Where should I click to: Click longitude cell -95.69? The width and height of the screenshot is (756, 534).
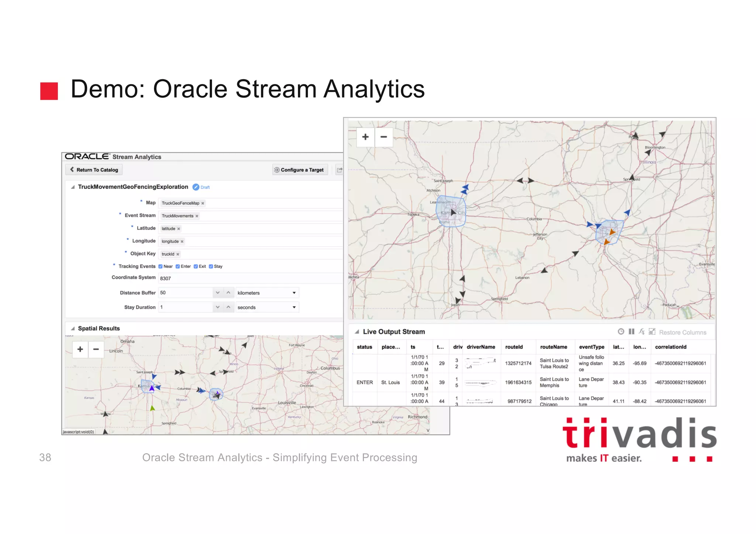point(639,364)
